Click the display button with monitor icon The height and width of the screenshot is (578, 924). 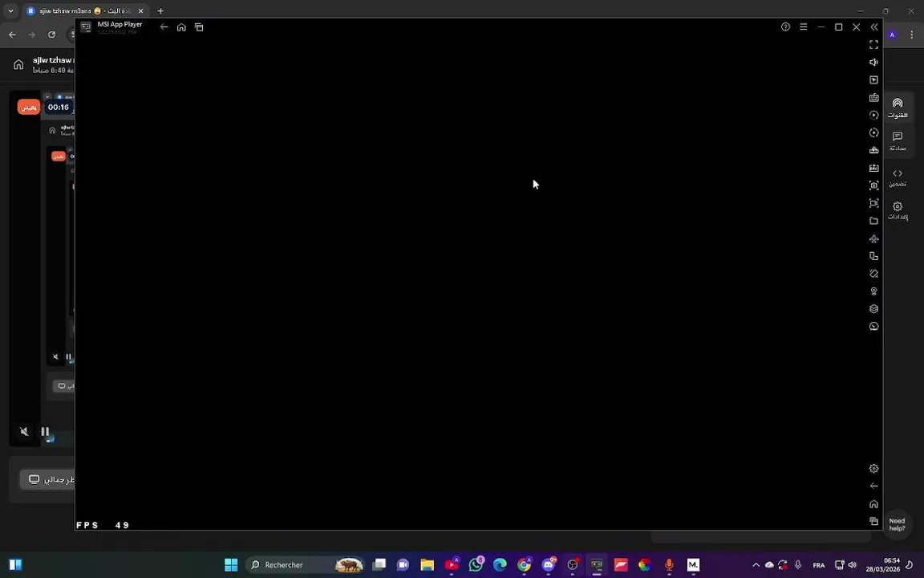(48, 479)
